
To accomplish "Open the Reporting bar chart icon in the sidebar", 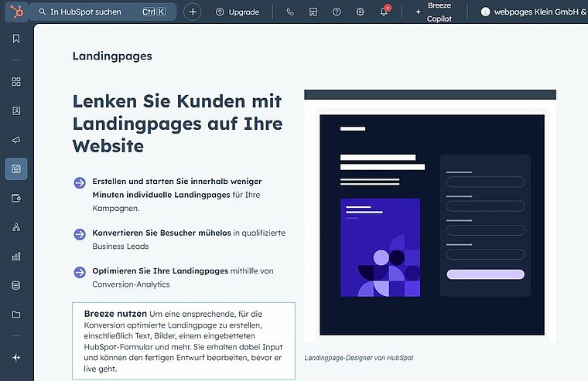I will (16, 257).
